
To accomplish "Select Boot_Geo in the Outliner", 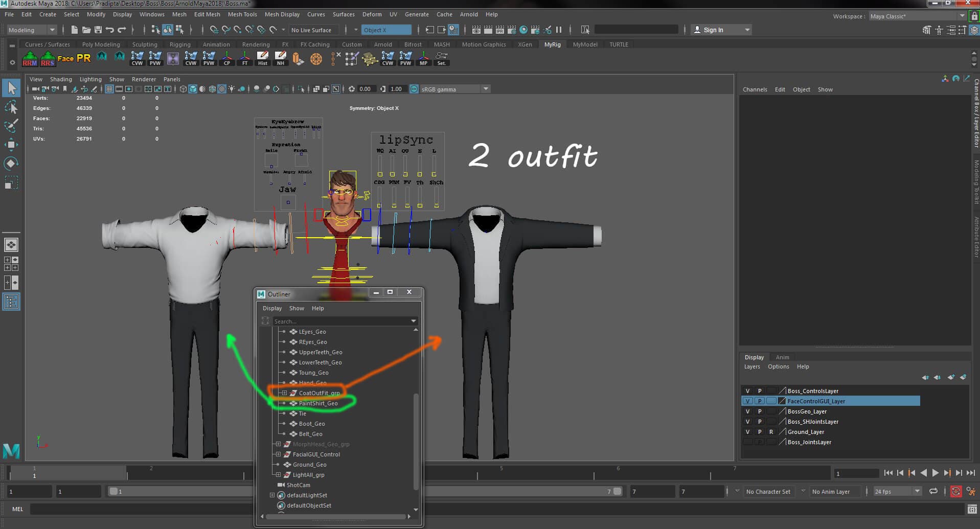I will [311, 424].
